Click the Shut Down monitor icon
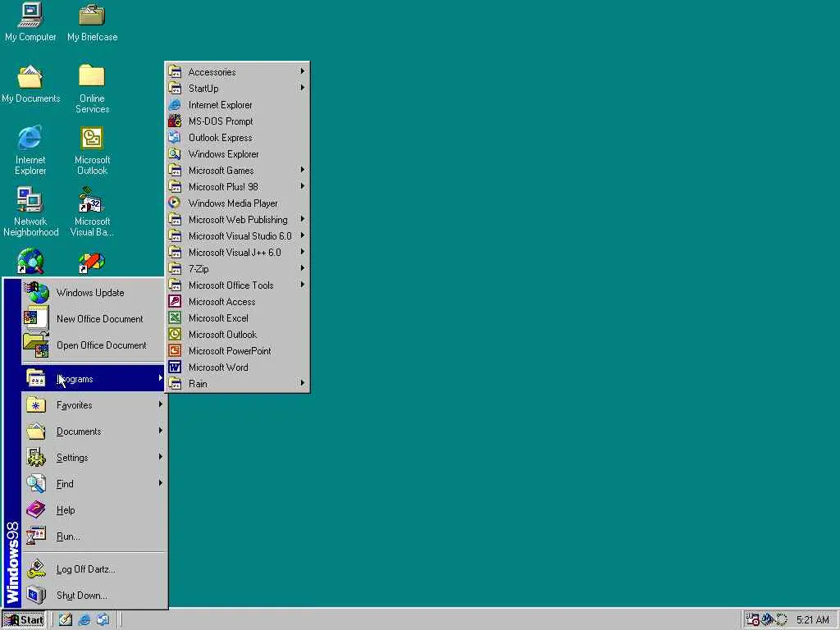Image resolution: width=840 pixels, height=630 pixels. coord(36,595)
